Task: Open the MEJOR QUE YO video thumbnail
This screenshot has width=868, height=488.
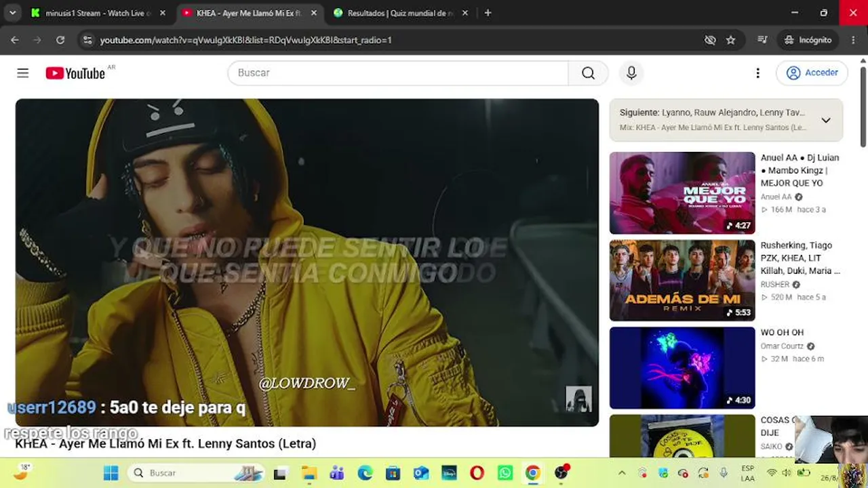Action: coord(682,193)
